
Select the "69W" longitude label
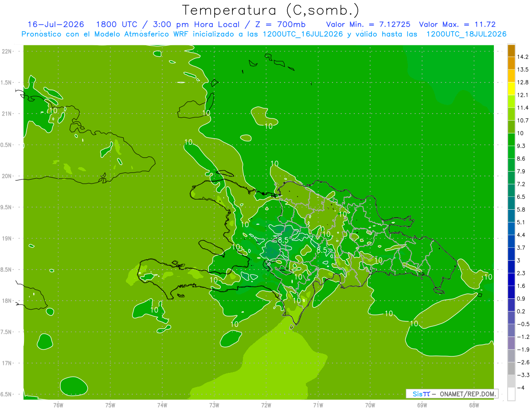coord(422,405)
